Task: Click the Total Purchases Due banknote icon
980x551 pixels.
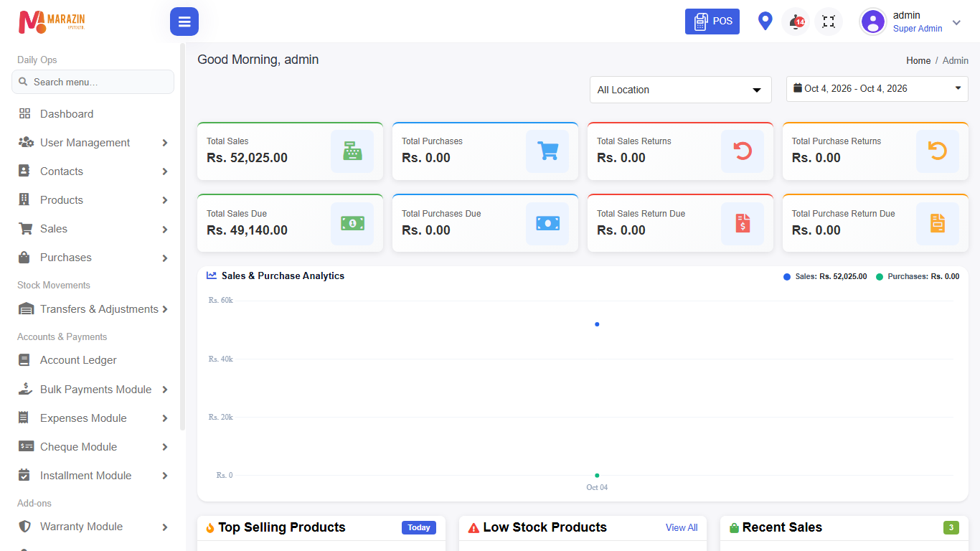Action: tap(547, 224)
